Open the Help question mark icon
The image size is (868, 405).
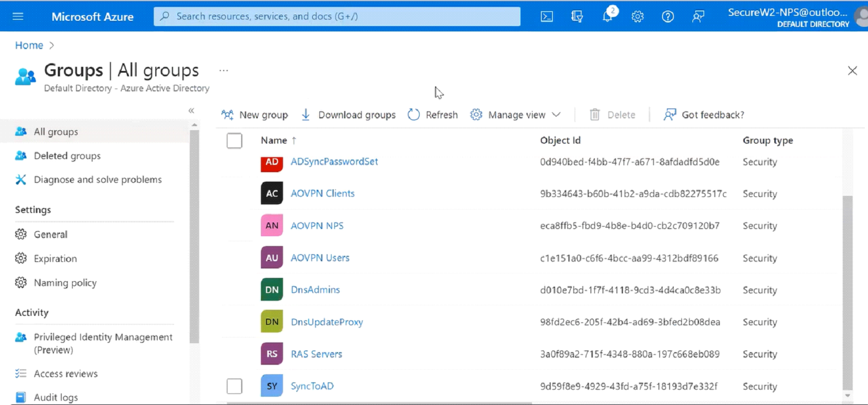click(668, 17)
